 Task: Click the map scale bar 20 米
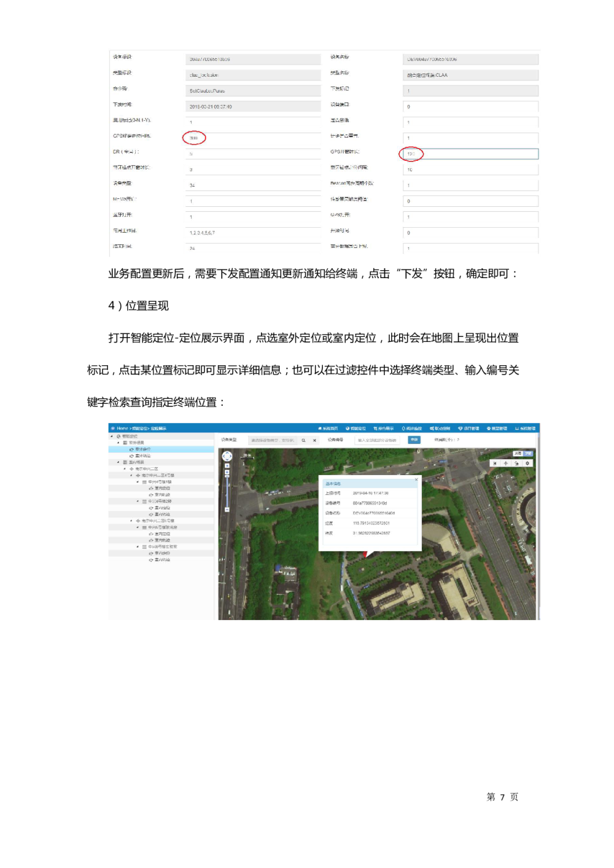(247, 456)
